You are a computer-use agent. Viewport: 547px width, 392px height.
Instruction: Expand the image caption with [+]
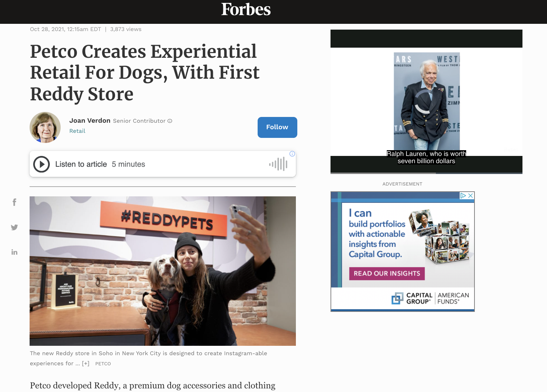click(86, 363)
